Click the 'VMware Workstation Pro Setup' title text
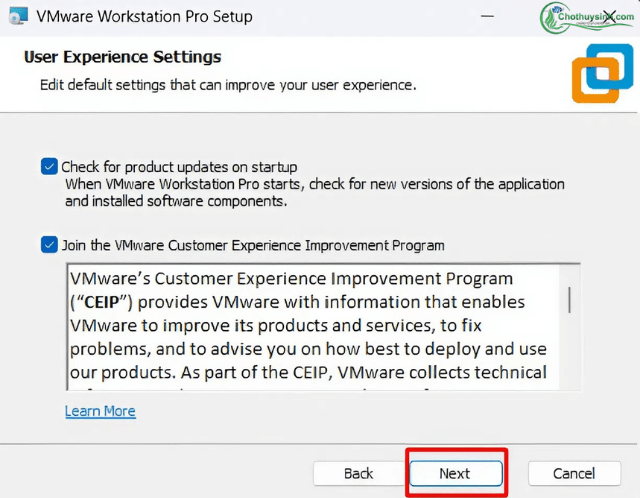Image resolution: width=640 pixels, height=498 pixels. point(144,16)
